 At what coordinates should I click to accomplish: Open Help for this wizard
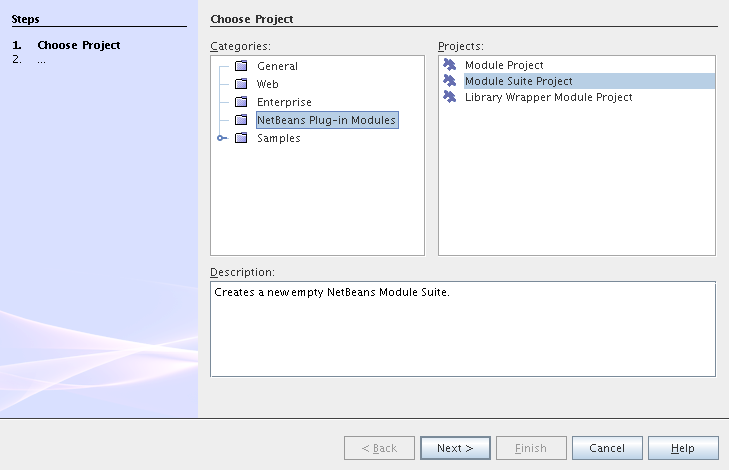click(683, 448)
